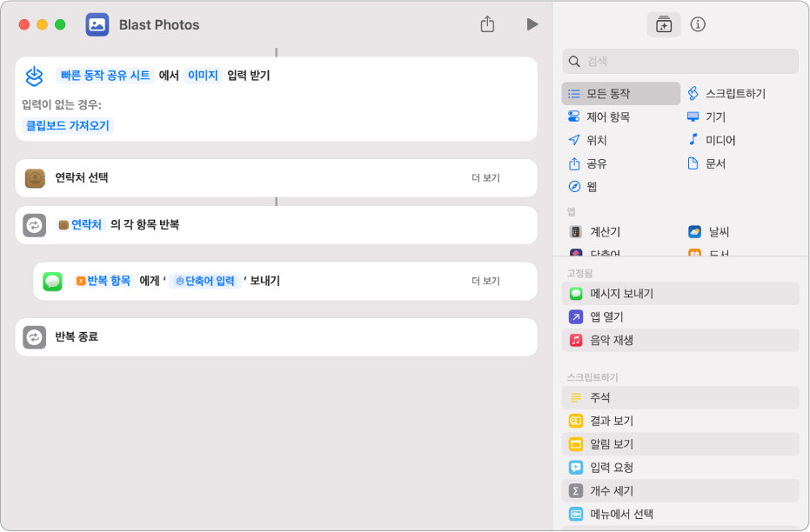Open 날씨 app actions
The image size is (810, 532).
pyautogui.click(x=708, y=232)
